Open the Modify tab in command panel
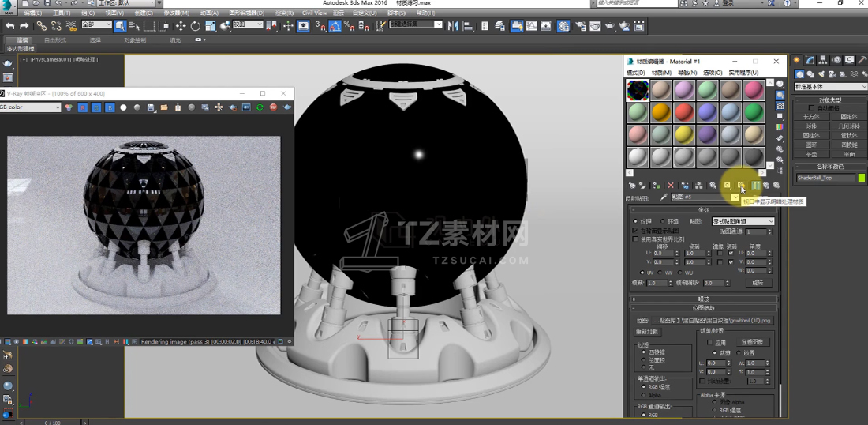The image size is (868, 425). [810, 60]
